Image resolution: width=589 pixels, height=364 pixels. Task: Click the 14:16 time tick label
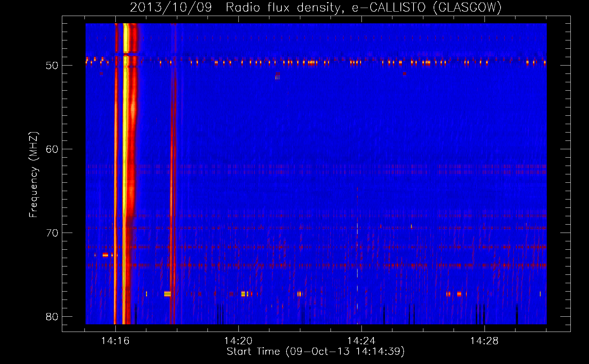(115, 341)
